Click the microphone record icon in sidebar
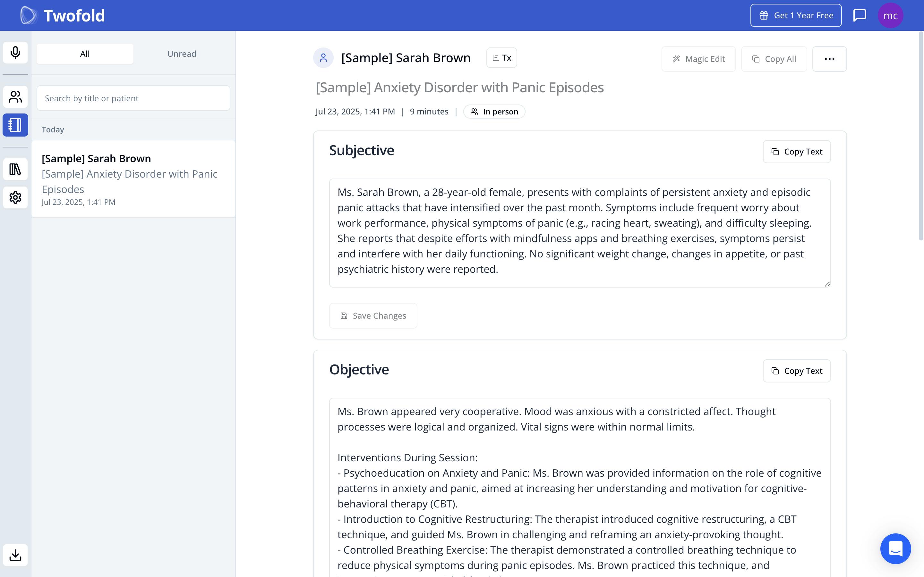This screenshot has width=924, height=577. click(15, 52)
